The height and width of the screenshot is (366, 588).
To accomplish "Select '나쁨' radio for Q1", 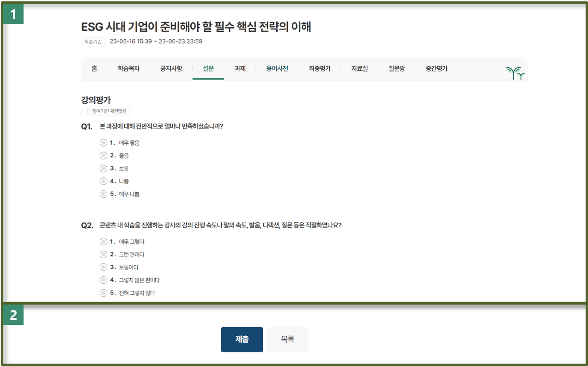I will tap(103, 181).
